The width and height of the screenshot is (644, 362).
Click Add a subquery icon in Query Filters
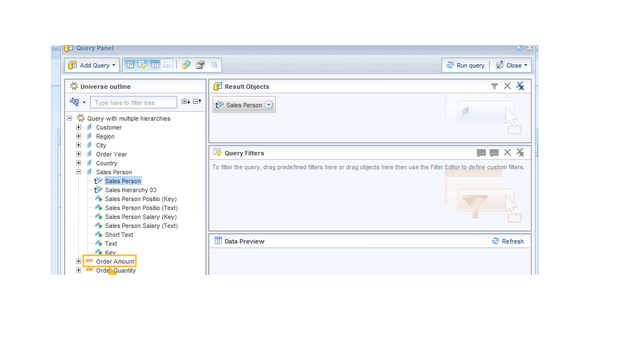pos(481,153)
